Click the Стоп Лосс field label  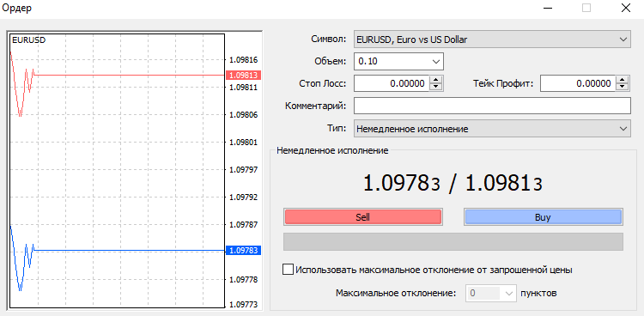(323, 83)
